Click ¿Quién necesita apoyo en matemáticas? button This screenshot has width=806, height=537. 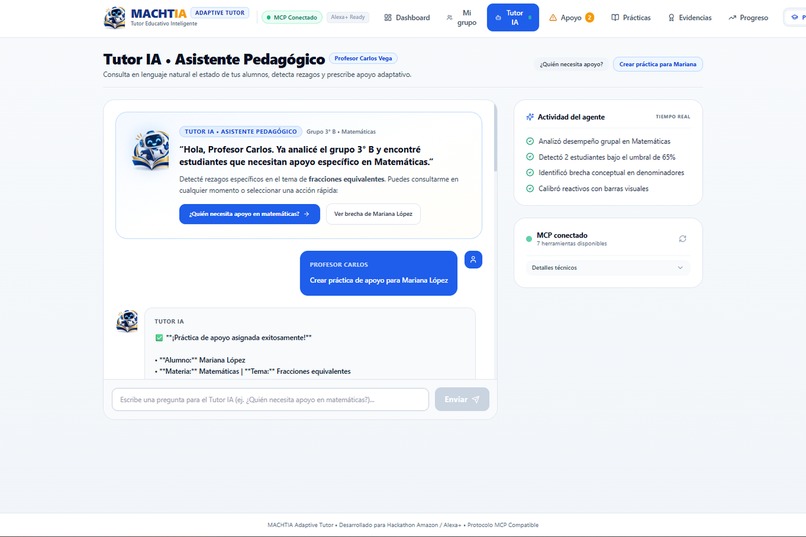coord(249,214)
